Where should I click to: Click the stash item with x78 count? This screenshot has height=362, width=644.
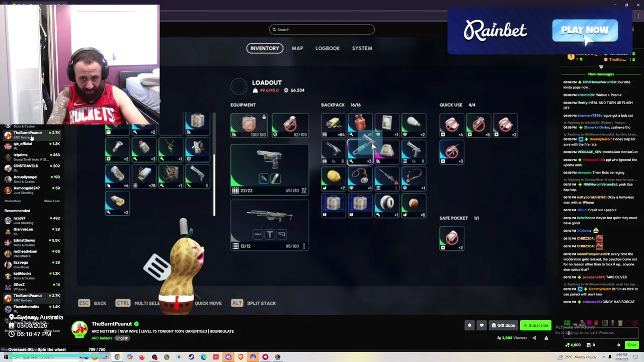(144, 176)
